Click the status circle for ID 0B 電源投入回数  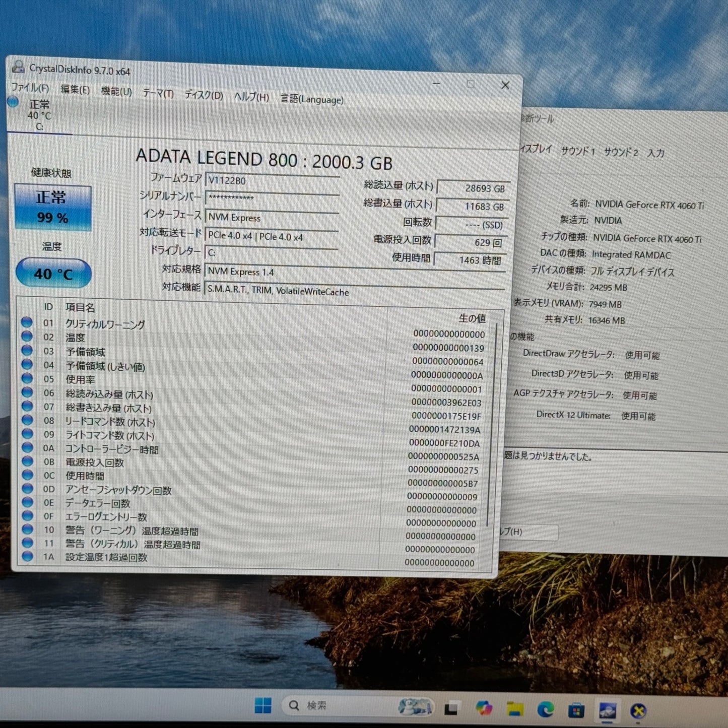(27, 461)
